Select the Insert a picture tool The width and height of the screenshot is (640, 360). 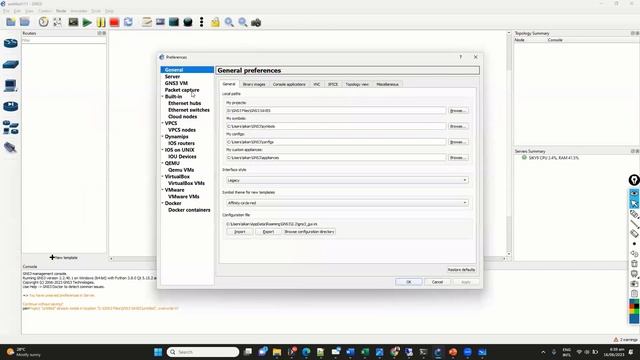coord(160,22)
